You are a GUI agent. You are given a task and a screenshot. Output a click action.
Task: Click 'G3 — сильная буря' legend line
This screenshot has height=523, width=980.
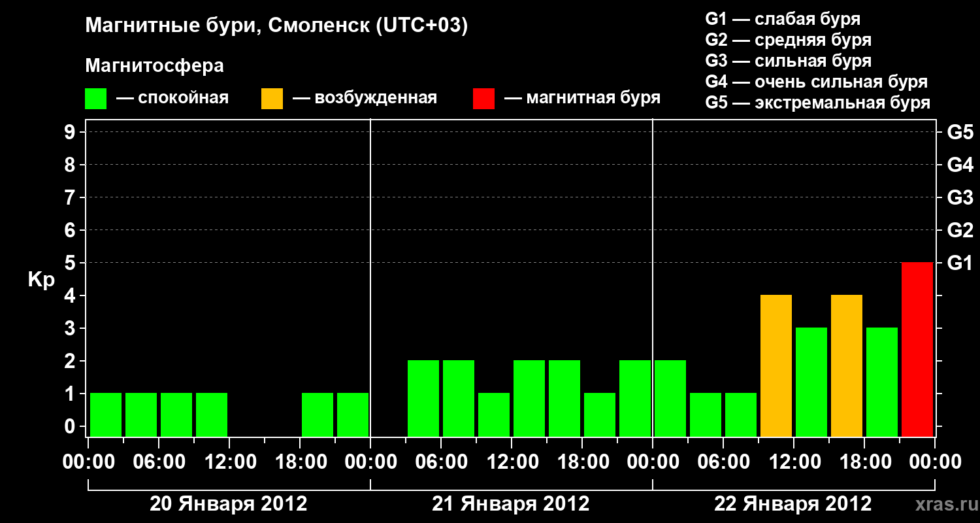coord(788,61)
